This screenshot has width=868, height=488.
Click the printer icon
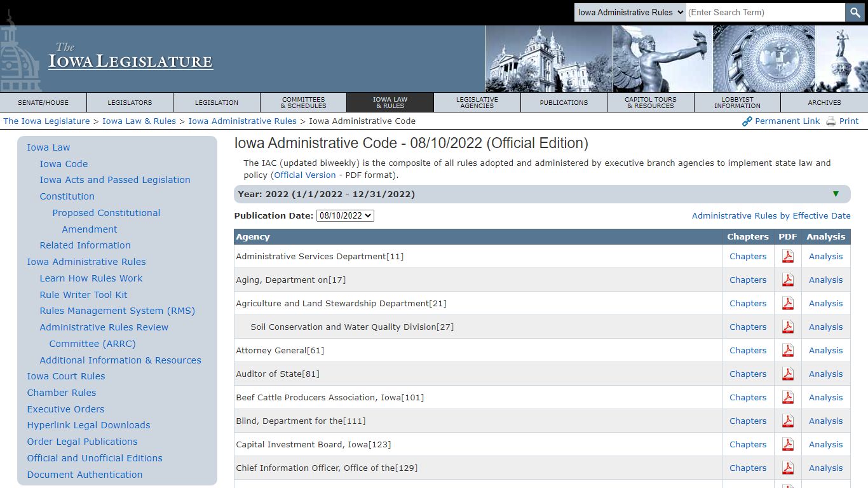coord(831,121)
